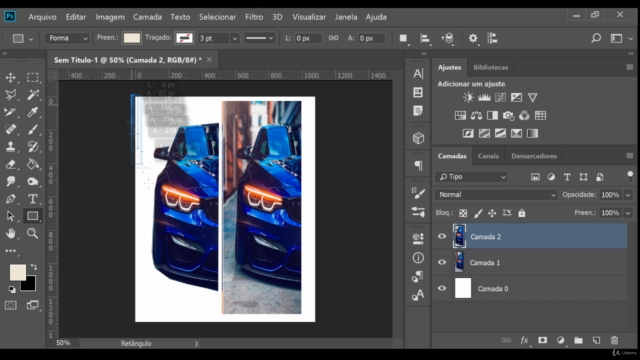Select the Rectangle shape tool
This screenshot has height=360, width=640.
pyautogui.click(x=33, y=216)
